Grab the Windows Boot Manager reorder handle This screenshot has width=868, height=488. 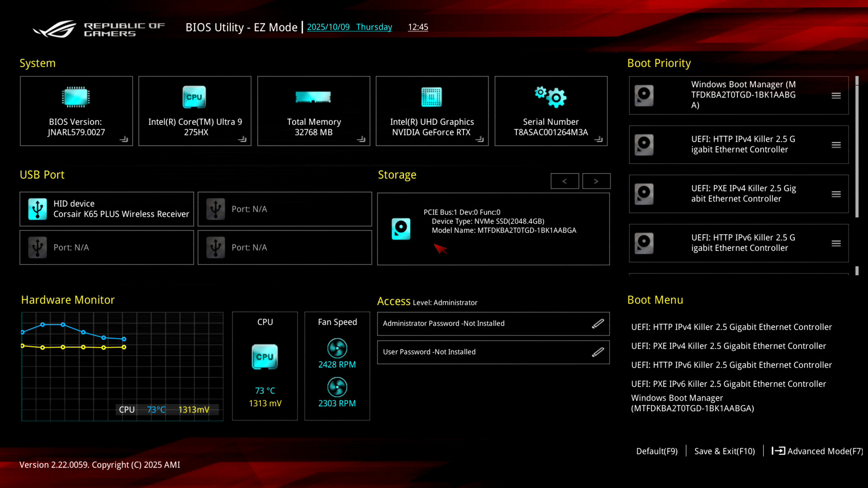point(836,96)
